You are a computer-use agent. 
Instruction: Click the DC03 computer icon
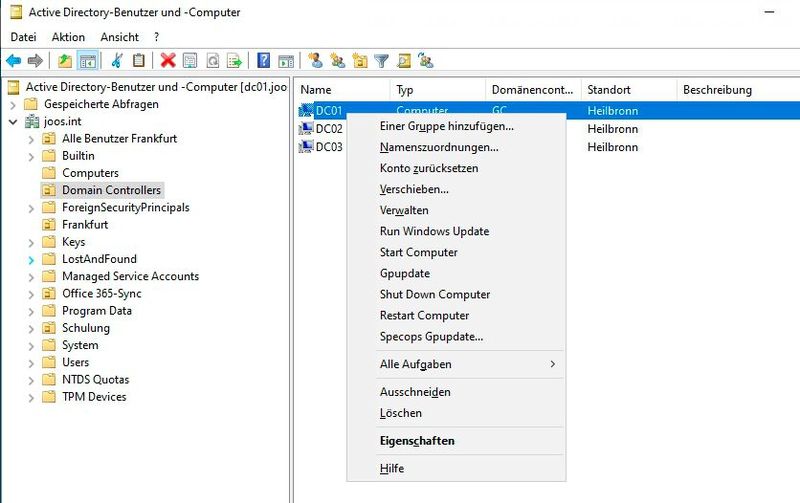[x=306, y=147]
